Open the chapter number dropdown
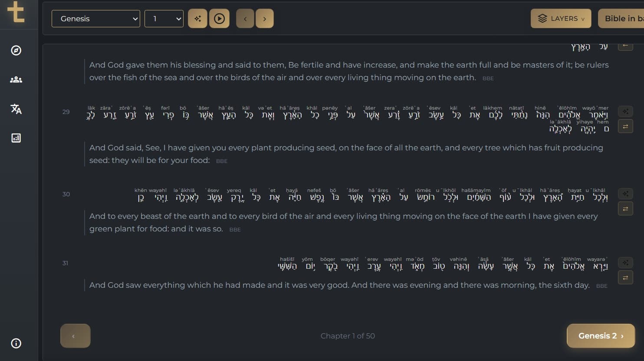This screenshot has height=361, width=644. click(164, 19)
